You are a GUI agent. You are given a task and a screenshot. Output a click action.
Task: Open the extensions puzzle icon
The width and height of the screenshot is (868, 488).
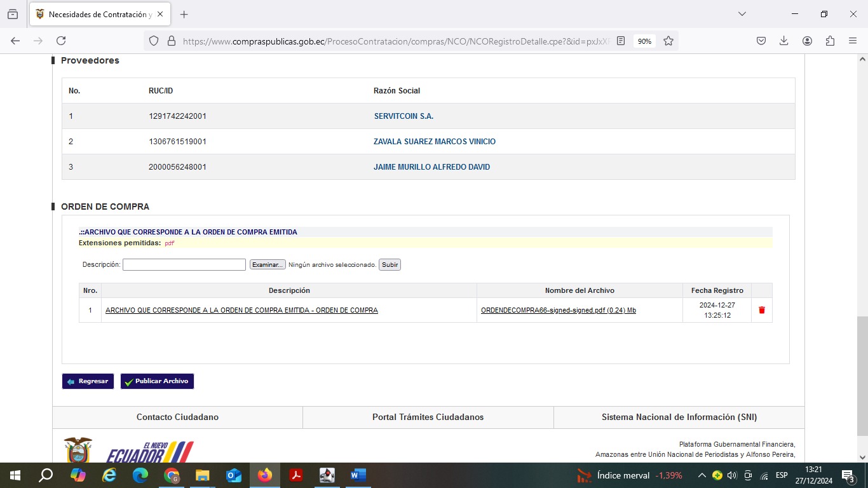point(830,41)
